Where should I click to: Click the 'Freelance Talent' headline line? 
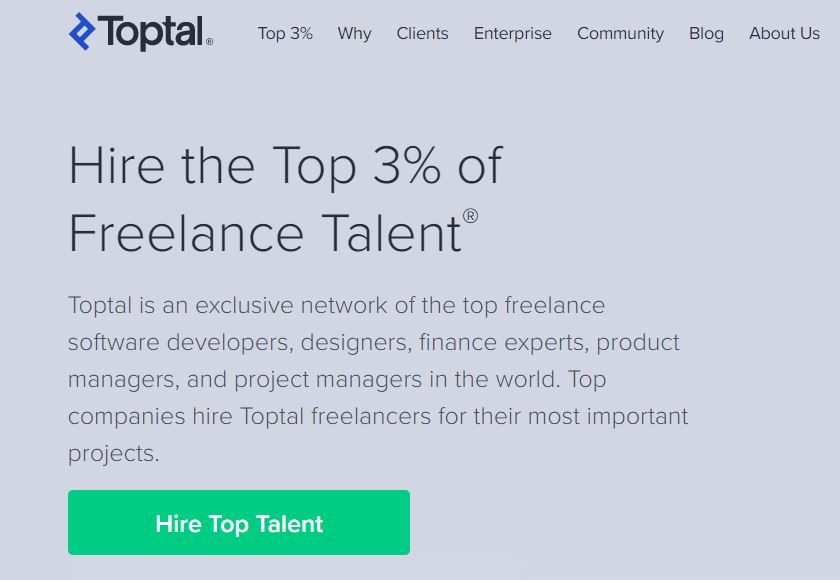pos(265,233)
